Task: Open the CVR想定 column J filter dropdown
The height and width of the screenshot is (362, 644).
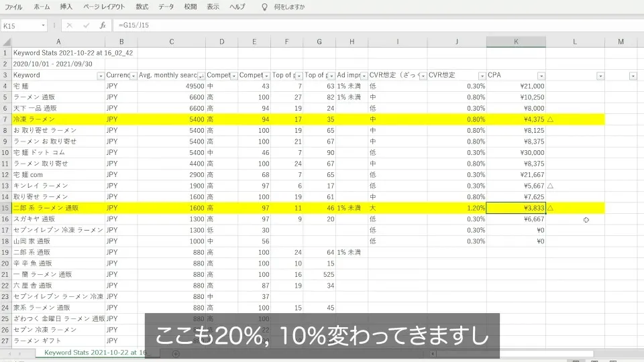Action: tap(481, 76)
